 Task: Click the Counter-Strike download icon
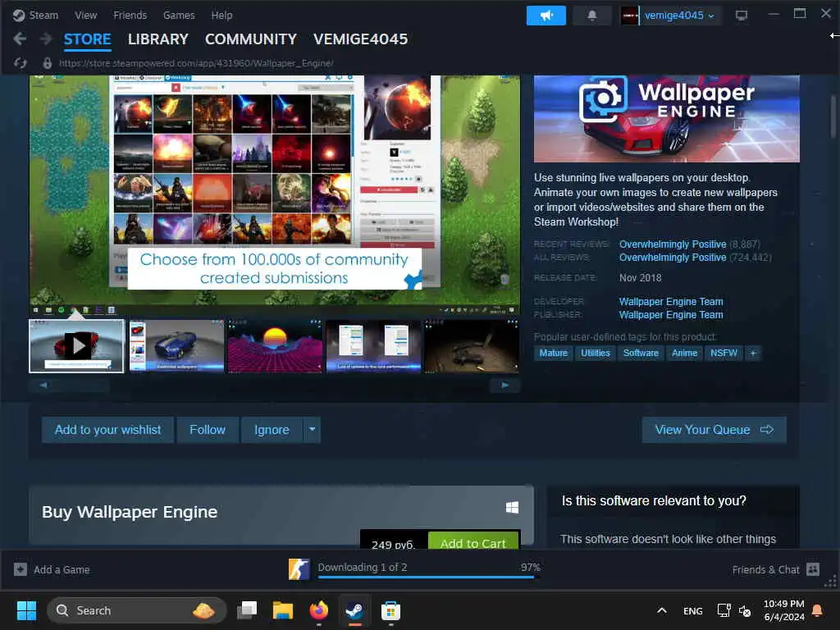click(299, 569)
